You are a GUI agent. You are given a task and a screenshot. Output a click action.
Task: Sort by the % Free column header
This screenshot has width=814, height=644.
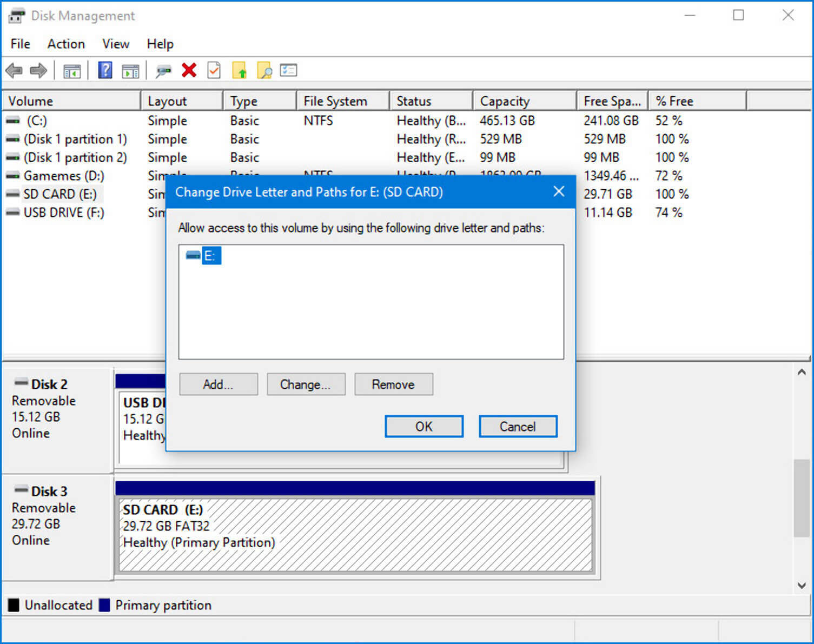click(698, 101)
